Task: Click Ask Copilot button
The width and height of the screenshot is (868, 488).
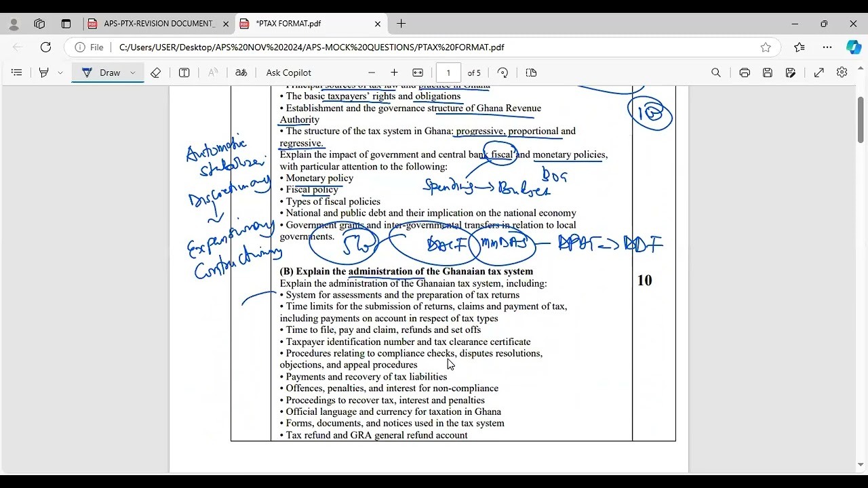Action: (289, 73)
